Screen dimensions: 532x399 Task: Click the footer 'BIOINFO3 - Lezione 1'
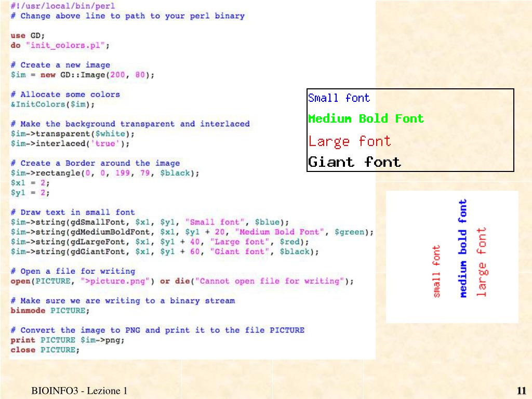tap(79, 391)
